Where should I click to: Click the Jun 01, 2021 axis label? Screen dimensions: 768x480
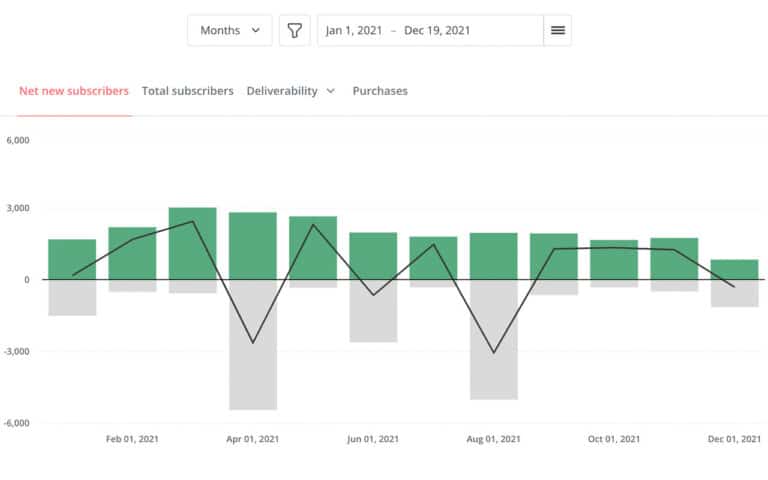click(x=373, y=439)
